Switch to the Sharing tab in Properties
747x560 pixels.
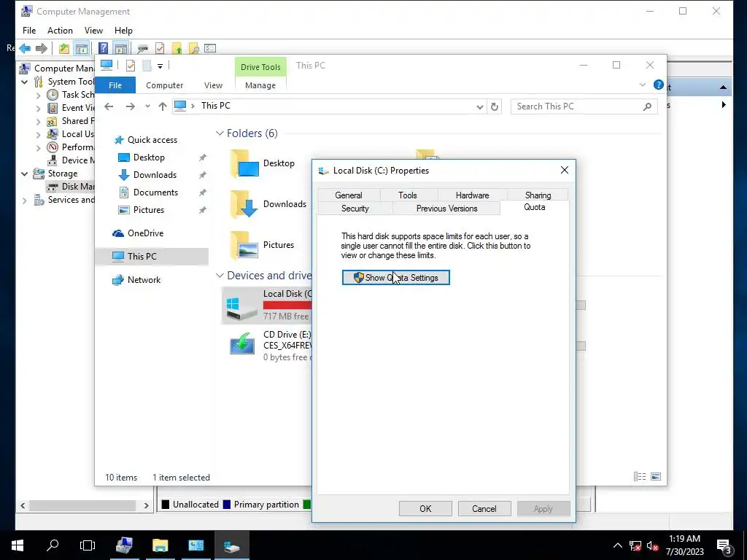pos(538,195)
